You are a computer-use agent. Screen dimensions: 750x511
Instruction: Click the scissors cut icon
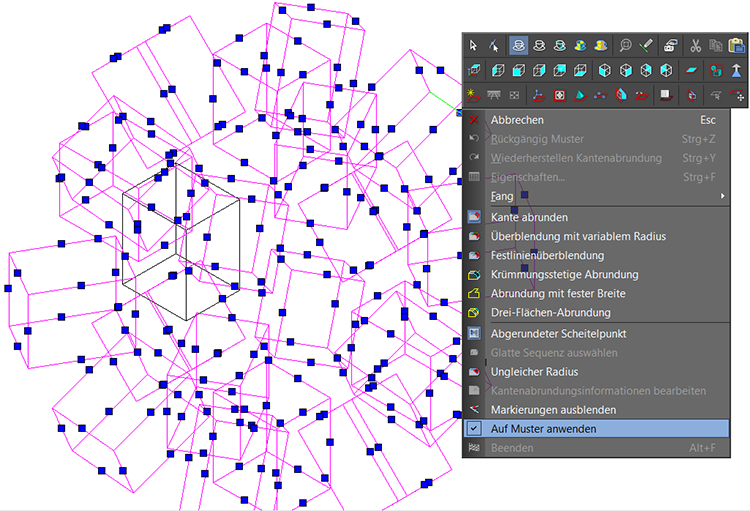(x=695, y=45)
